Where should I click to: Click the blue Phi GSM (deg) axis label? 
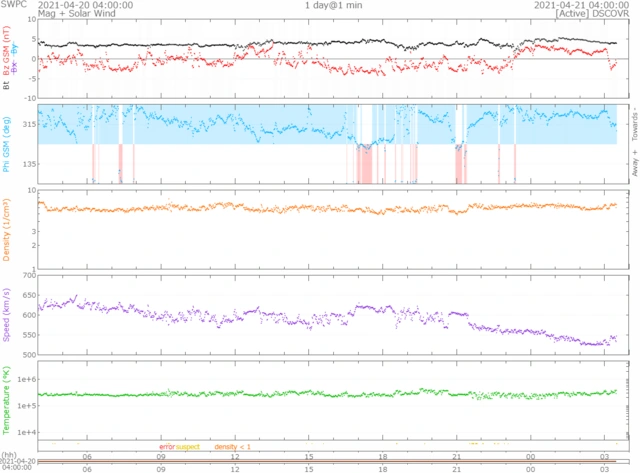point(7,143)
